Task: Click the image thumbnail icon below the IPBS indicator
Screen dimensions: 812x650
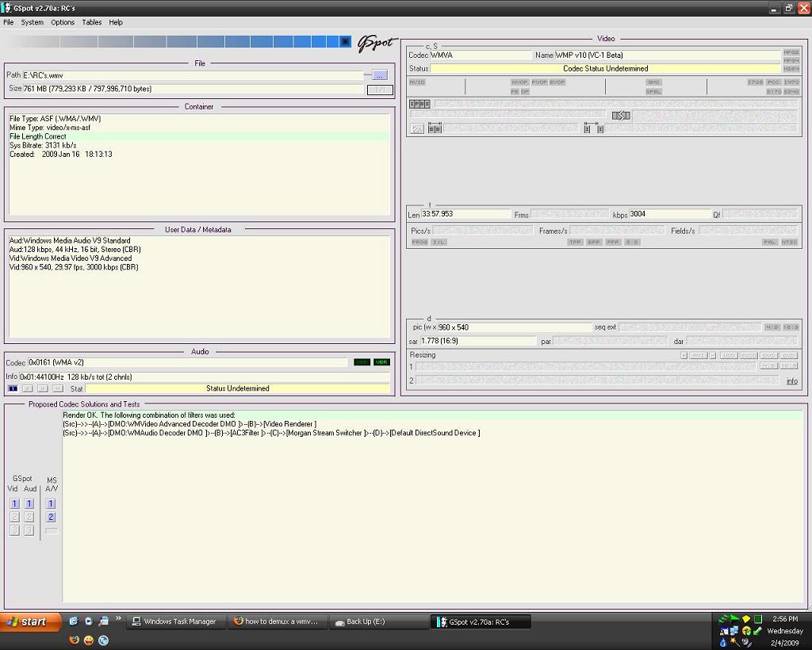Action: (x=417, y=128)
